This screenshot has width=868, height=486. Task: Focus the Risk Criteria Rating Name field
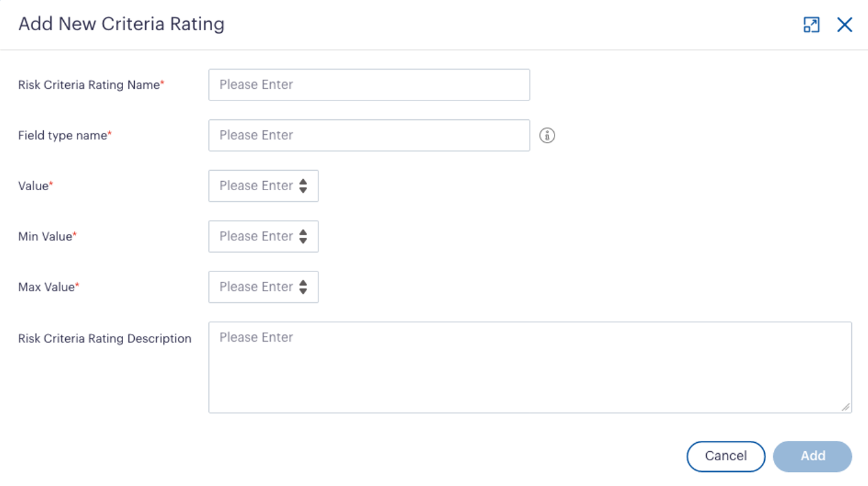click(x=369, y=84)
